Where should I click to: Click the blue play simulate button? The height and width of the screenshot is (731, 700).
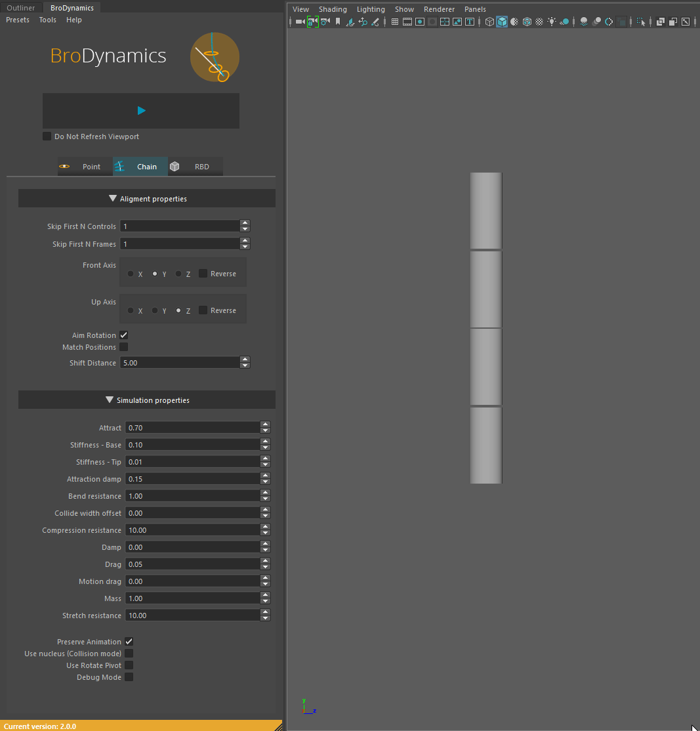[x=141, y=110]
